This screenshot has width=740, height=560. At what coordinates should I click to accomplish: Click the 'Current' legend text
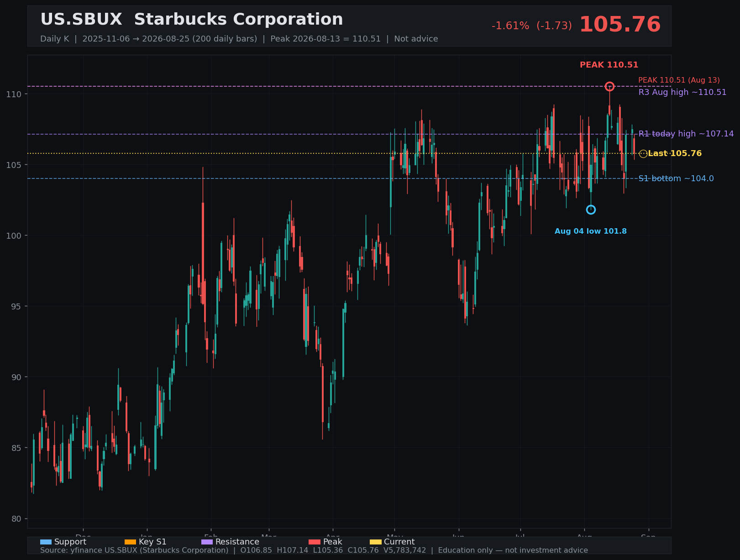[x=399, y=542]
